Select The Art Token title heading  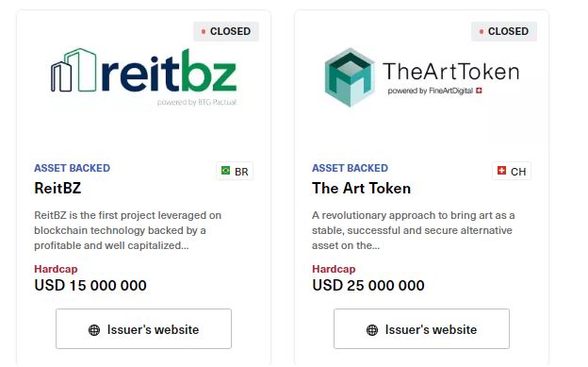tap(361, 188)
